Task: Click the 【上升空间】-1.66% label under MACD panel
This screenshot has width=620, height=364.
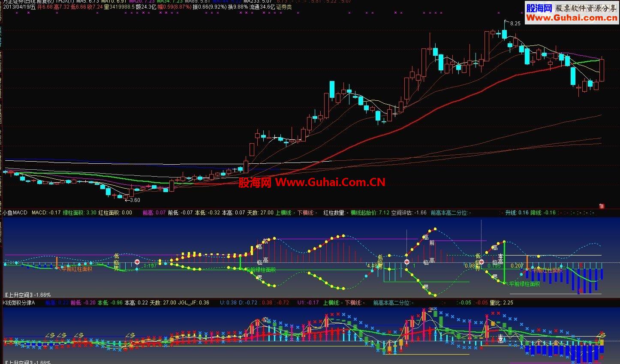Action: pos(27,295)
